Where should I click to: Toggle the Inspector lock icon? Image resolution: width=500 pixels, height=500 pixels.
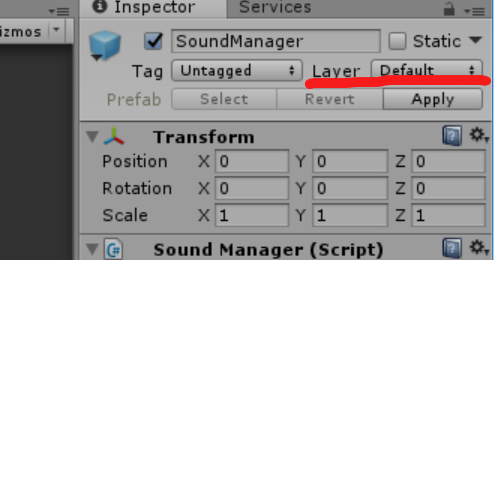[449, 9]
